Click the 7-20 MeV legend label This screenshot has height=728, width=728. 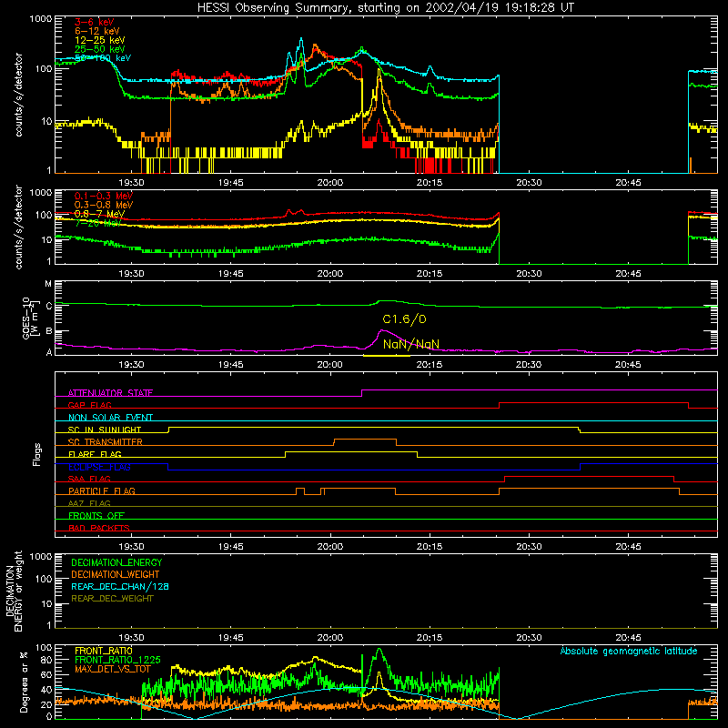point(98,223)
